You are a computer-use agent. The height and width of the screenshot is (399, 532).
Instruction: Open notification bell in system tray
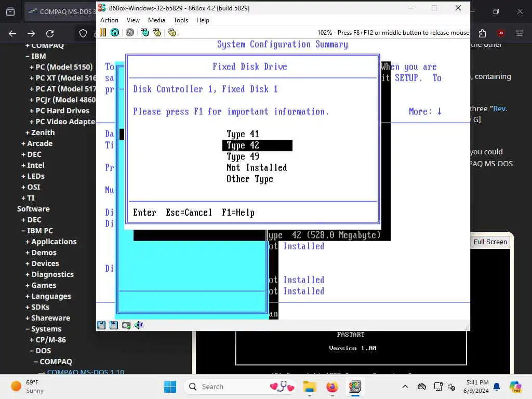pos(497,387)
